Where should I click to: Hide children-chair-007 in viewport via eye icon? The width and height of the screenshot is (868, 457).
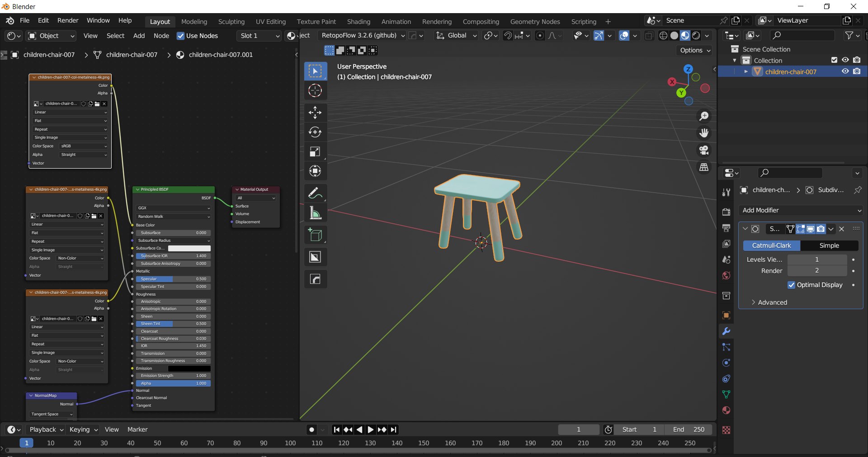click(845, 71)
